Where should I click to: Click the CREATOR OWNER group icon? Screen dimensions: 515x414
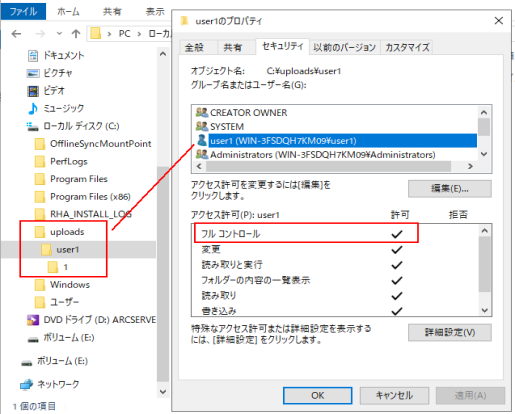pos(202,112)
